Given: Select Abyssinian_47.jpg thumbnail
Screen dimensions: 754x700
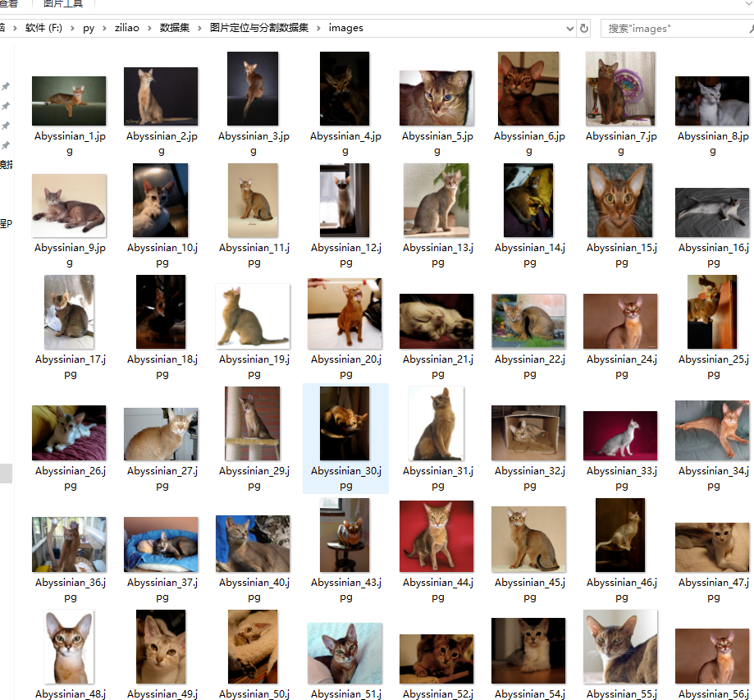Looking at the screenshot, I should click(x=712, y=547).
